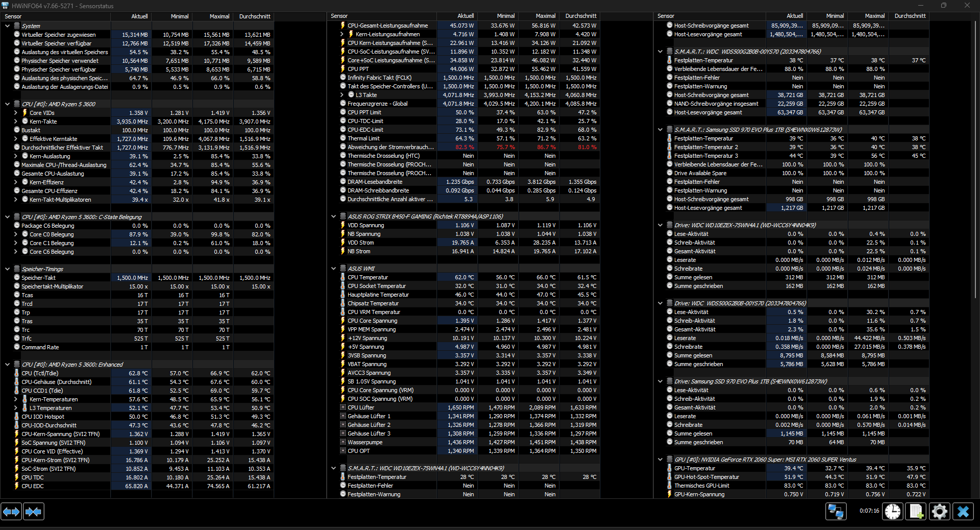
Task: Click lightning icon beside CPU EDC
Action: point(17,486)
